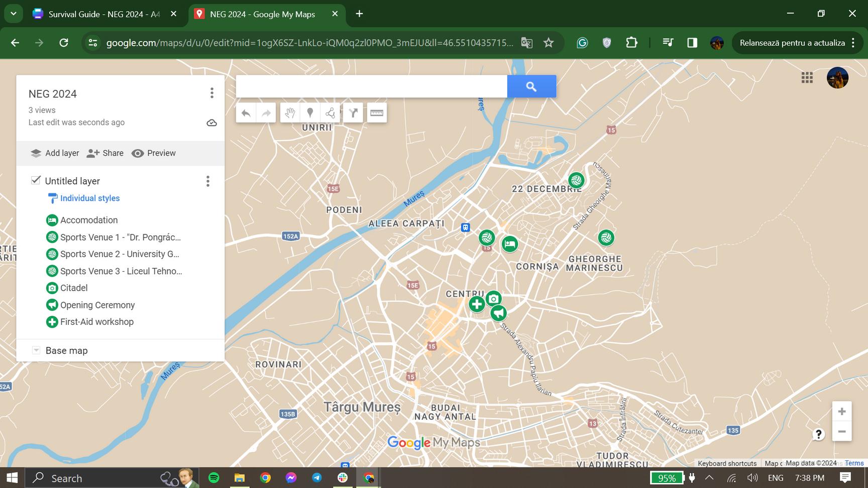
Task: Open the Chrome extensions puzzle icon
Action: point(631,43)
